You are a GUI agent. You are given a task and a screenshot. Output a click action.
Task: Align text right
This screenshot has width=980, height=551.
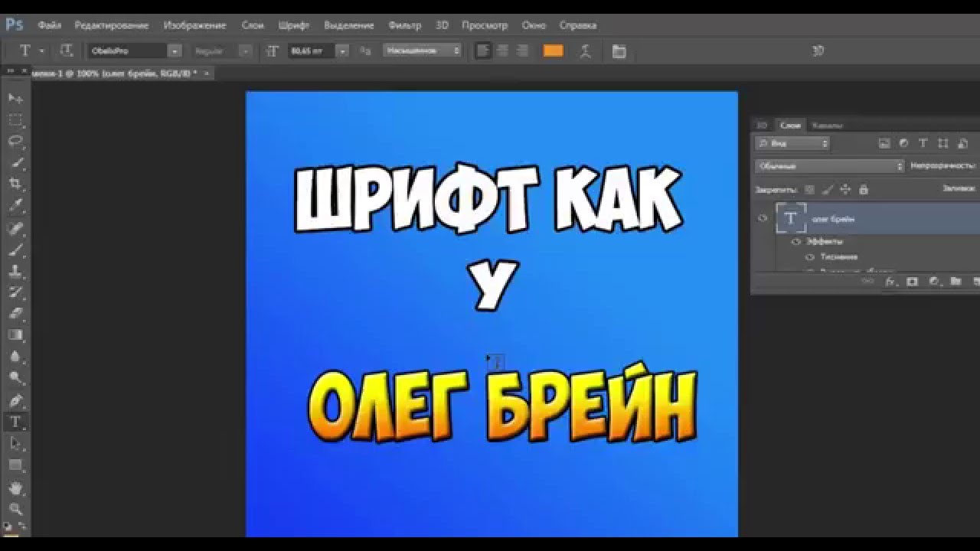click(523, 51)
